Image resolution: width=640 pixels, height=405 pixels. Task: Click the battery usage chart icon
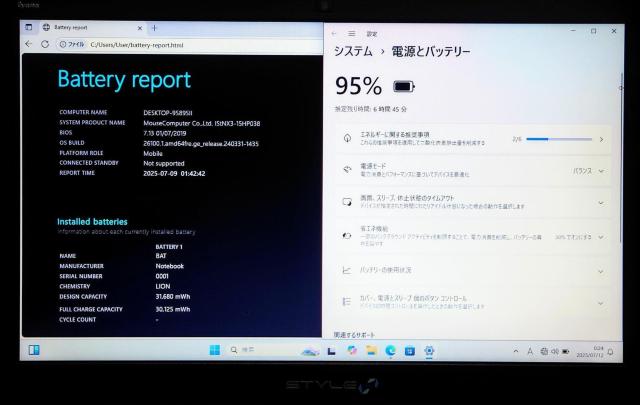pos(347,270)
